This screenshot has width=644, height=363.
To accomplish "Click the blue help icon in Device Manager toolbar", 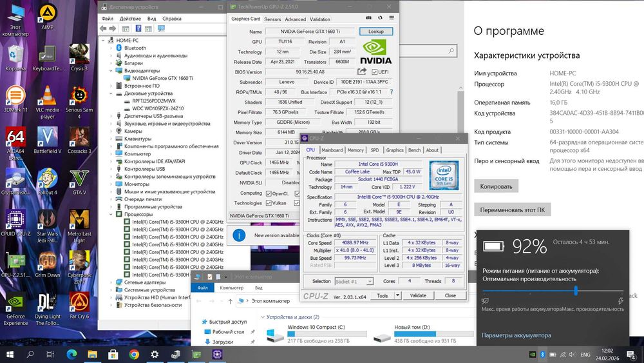I will click(138, 28).
